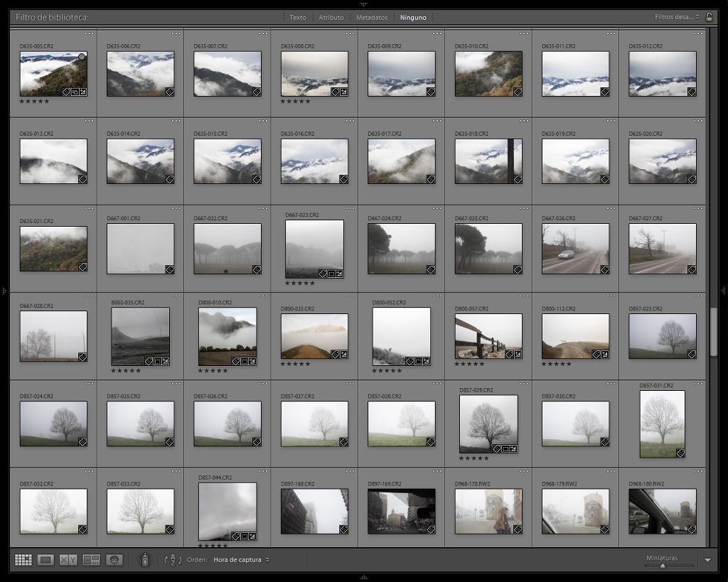This screenshot has width=728, height=582.
Task: Click crop badge on D857-029.CR2
Action: [x=505, y=449]
